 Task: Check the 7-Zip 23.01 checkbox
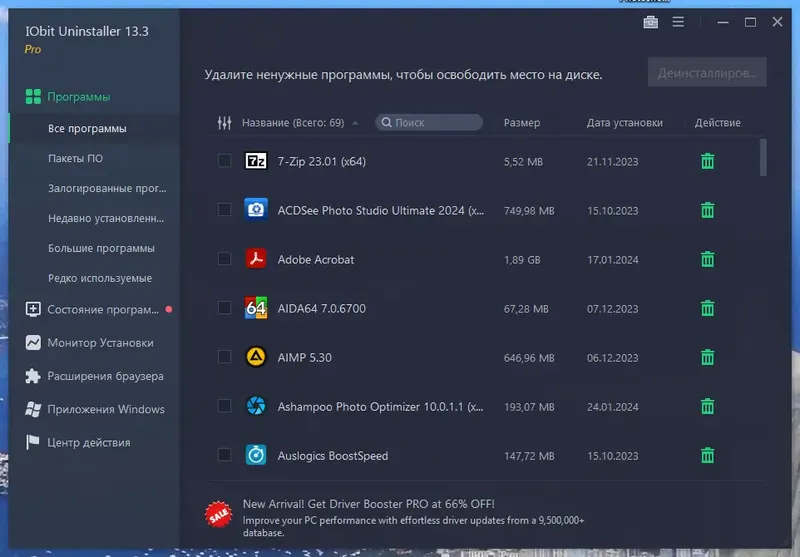pyautogui.click(x=224, y=161)
